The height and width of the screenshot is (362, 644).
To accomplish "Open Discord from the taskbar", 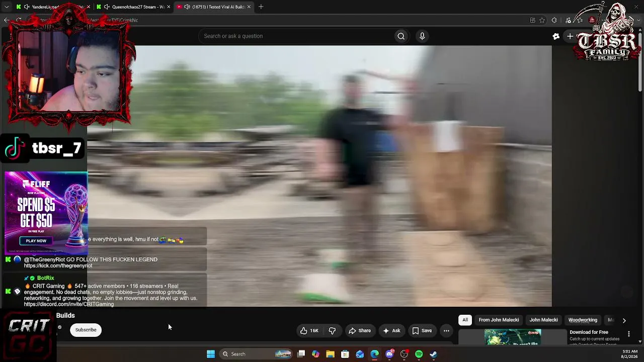I will tap(389, 354).
